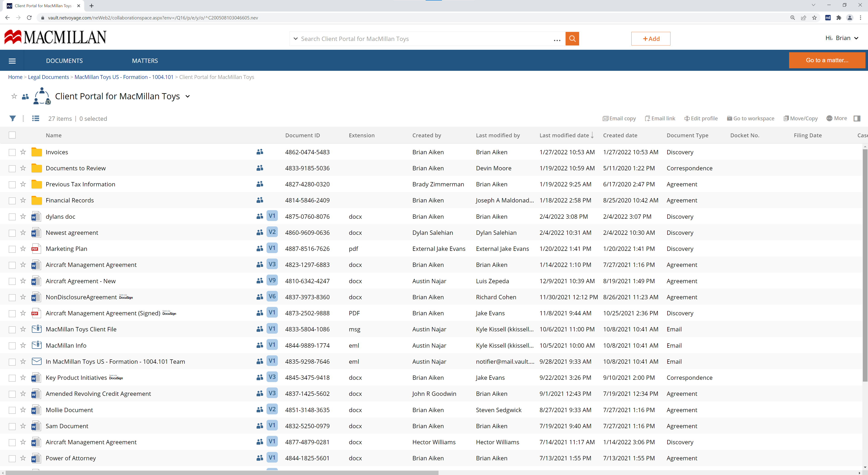Toggle the side panel layout icon
Screen dimensions: 868x475
tap(856, 118)
